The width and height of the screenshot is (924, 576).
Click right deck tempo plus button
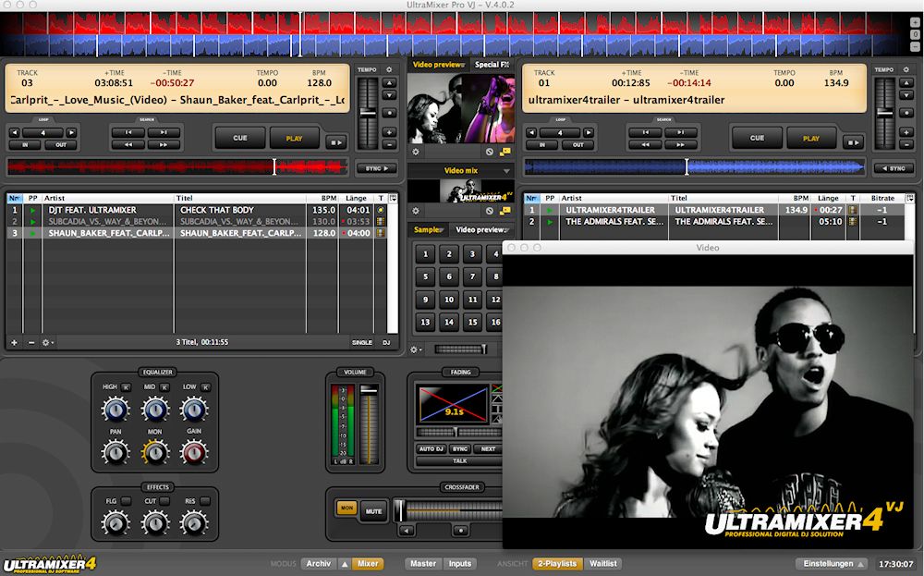906,132
